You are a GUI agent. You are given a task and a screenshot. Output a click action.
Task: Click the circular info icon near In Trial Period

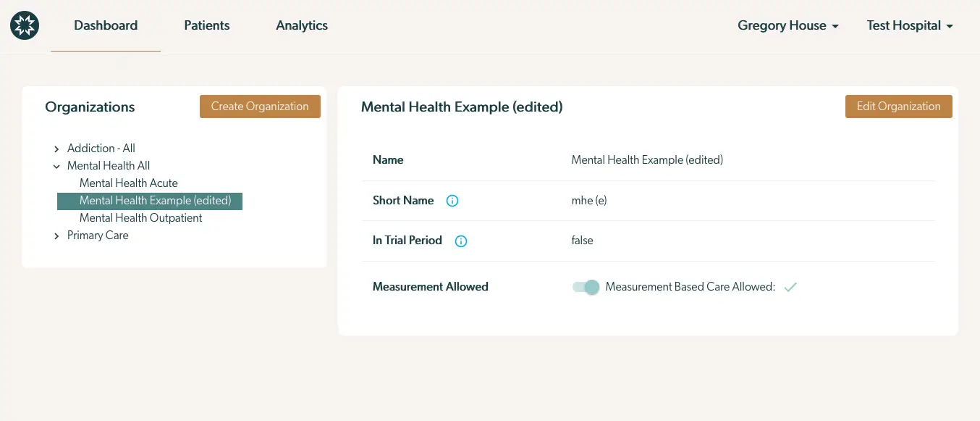[461, 241]
